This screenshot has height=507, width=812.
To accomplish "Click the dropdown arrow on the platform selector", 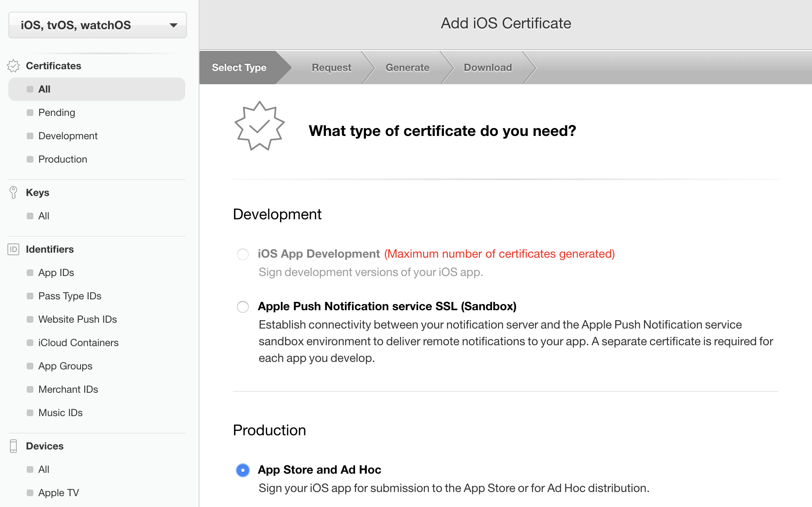I will point(174,25).
